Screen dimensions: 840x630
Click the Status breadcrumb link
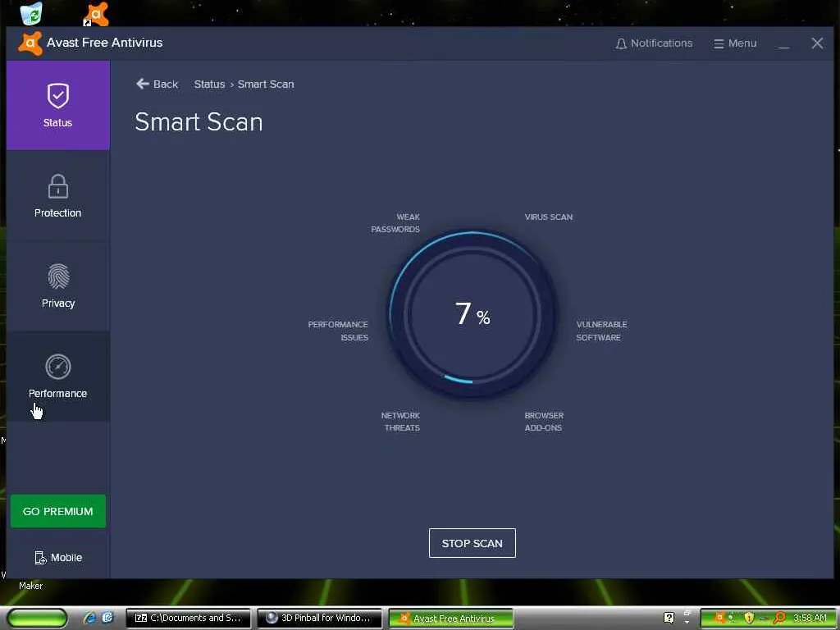209,84
